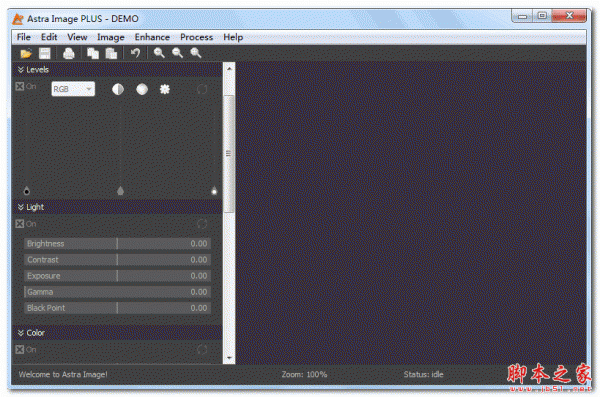The height and width of the screenshot is (397, 600).
Task: Click the Astra Image app logo icon
Action: click(18, 19)
